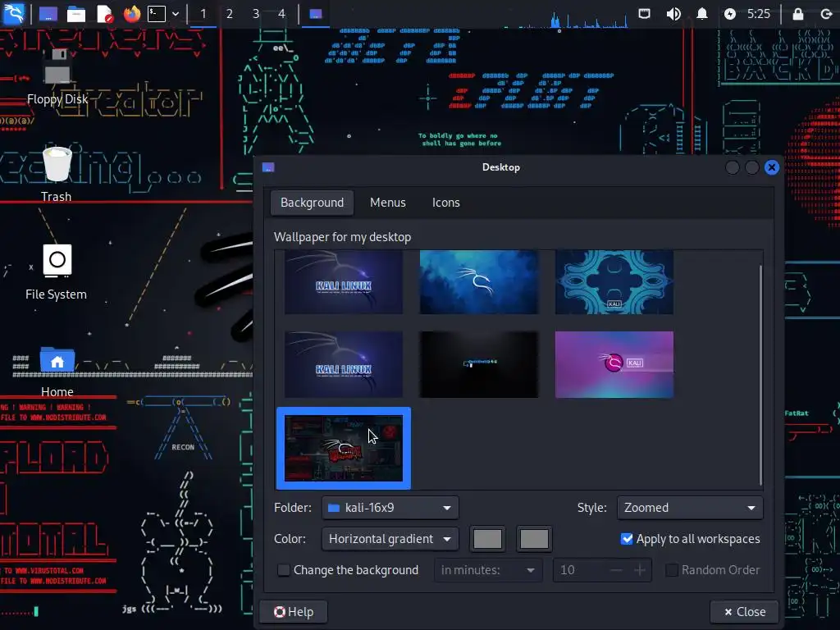Click the Desktop dialog title bar icon
The height and width of the screenshot is (630, 840).
point(268,167)
